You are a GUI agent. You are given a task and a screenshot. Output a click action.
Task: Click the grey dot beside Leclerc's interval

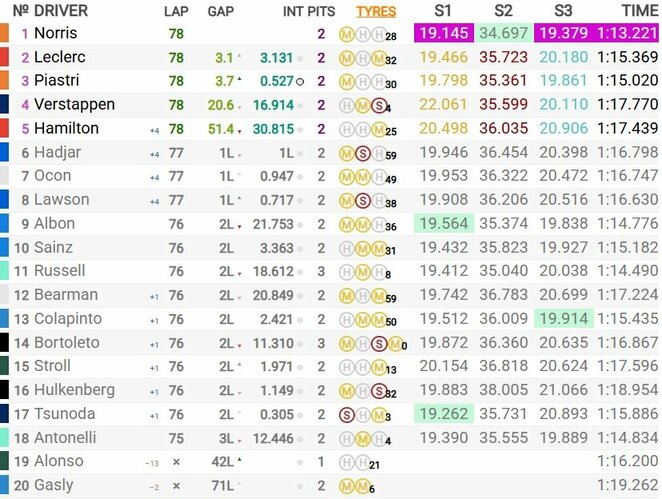pos(300,59)
